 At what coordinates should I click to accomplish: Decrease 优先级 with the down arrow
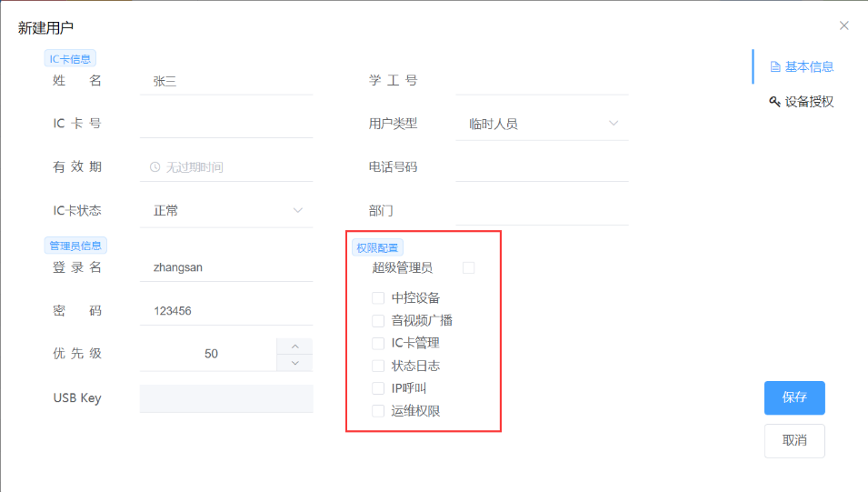pos(294,363)
